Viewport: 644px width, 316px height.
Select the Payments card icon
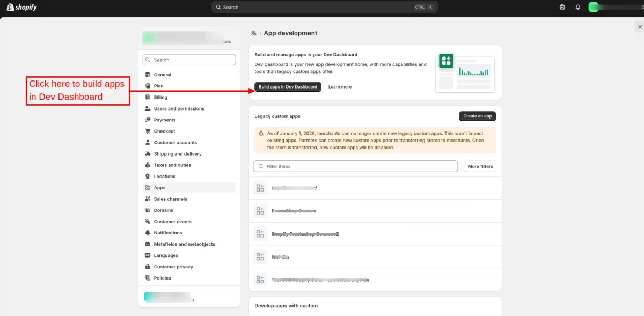(148, 120)
